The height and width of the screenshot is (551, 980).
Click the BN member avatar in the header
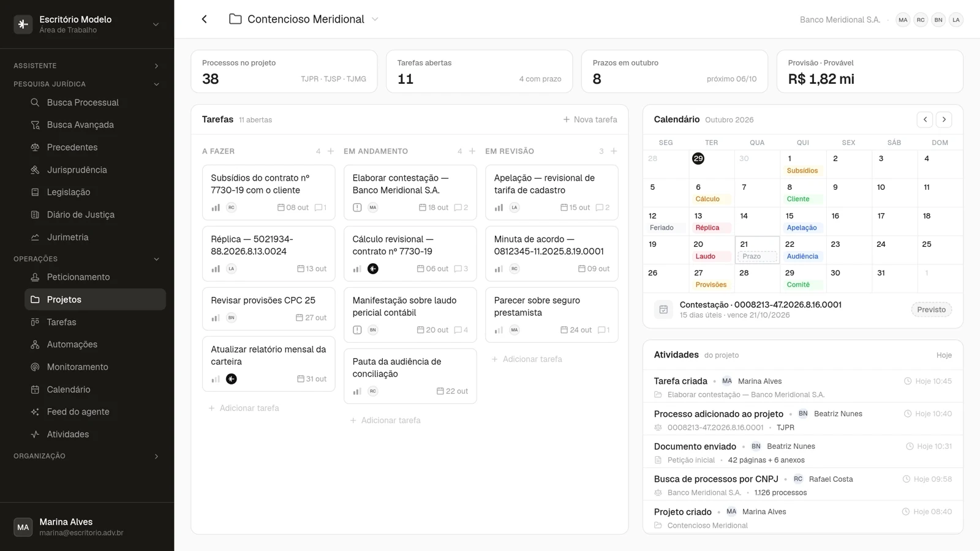click(x=938, y=20)
